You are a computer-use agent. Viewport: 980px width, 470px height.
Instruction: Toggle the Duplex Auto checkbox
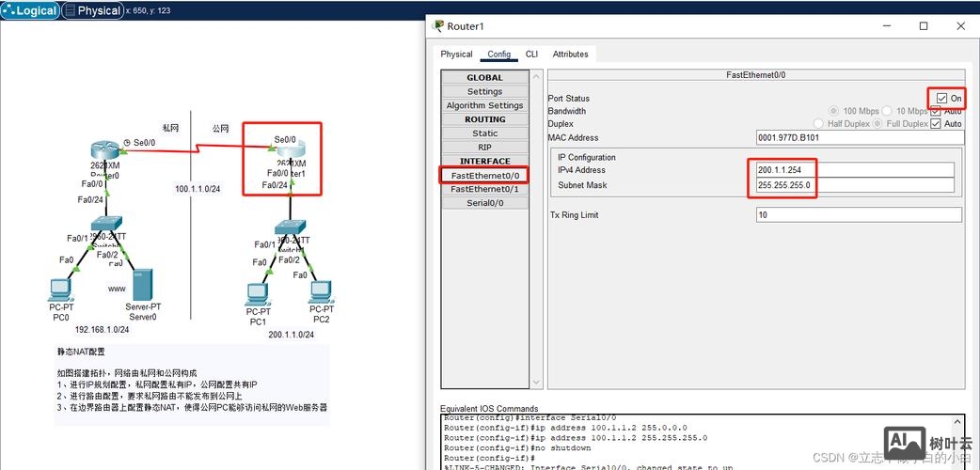click(935, 124)
